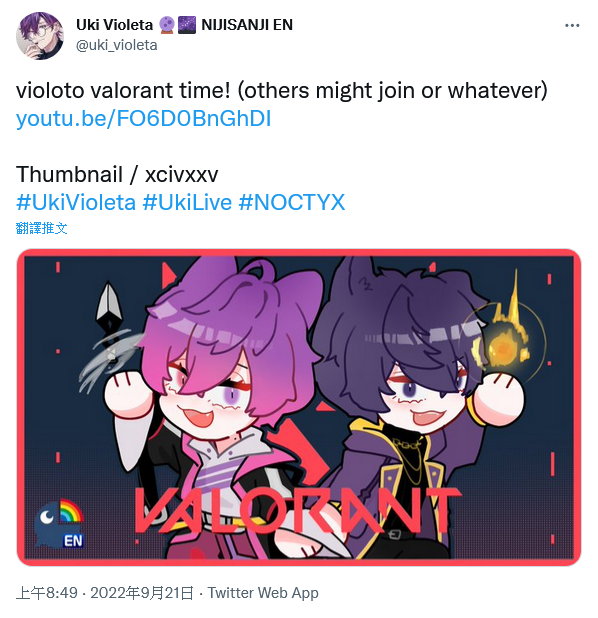This screenshot has height=618, width=598.
Task: Click the NIJISANJI EN logo in thumbnail
Action: click(x=59, y=524)
